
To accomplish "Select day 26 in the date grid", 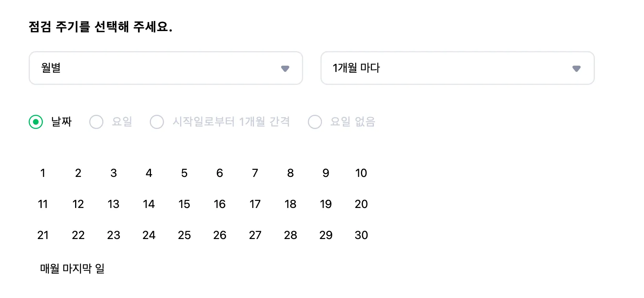I will point(220,235).
